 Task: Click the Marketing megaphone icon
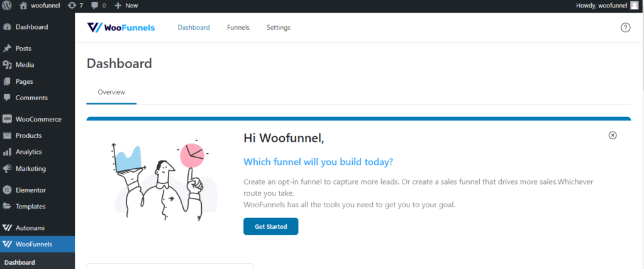7,169
